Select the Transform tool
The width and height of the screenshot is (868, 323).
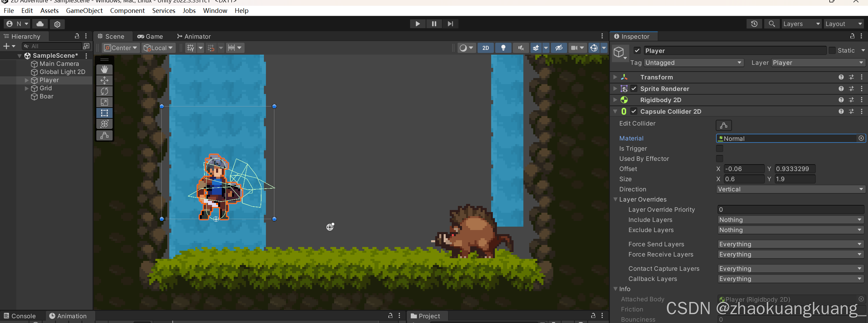click(x=104, y=124)
